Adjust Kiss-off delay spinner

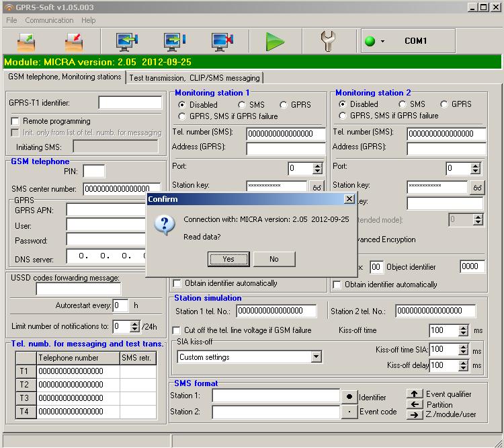(463, 365)
